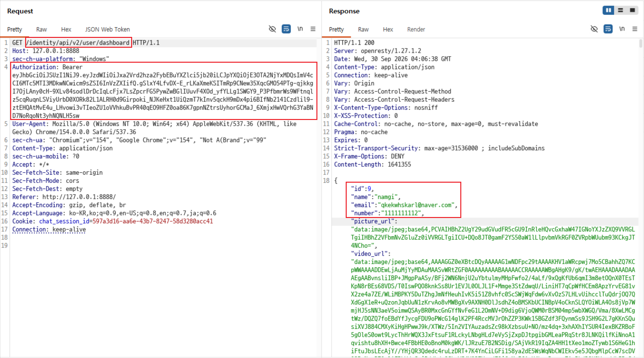
Task: Click the chat_session_id cookie value
Action: tap(152, 221)
